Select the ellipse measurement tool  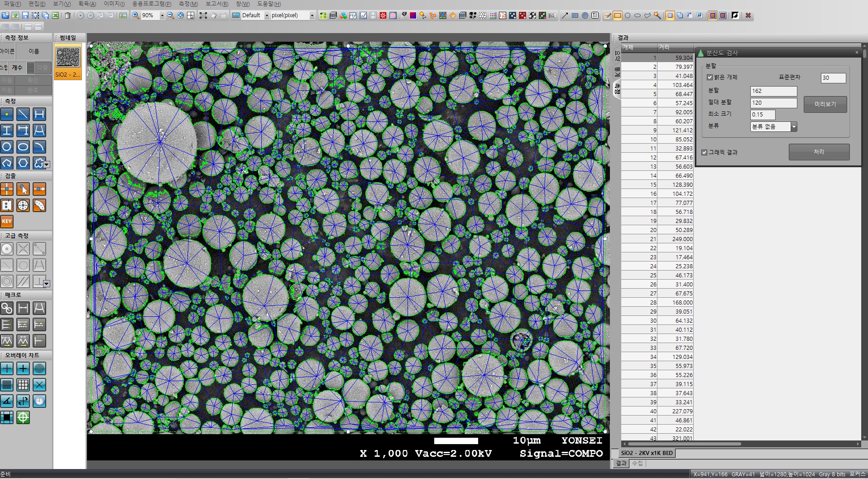[23, 146]
